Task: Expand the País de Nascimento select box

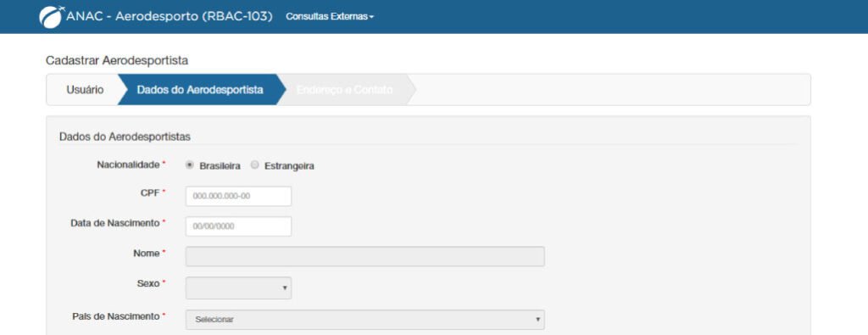Action: [365, 320]
